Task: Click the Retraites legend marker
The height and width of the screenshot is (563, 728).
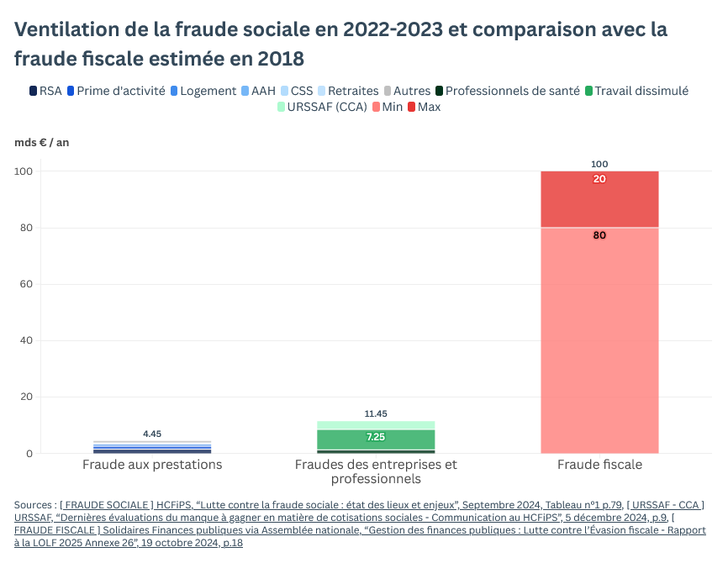Action: (x=322, y=91)
